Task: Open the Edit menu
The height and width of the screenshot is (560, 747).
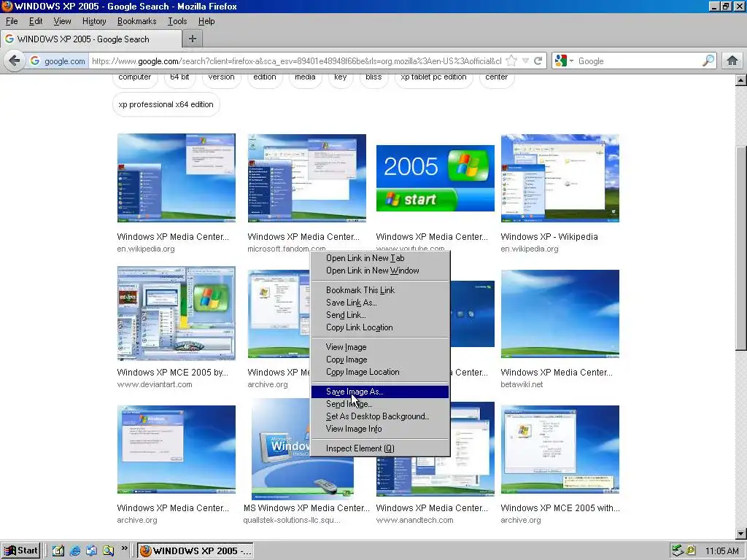Action: coord(36,21)
